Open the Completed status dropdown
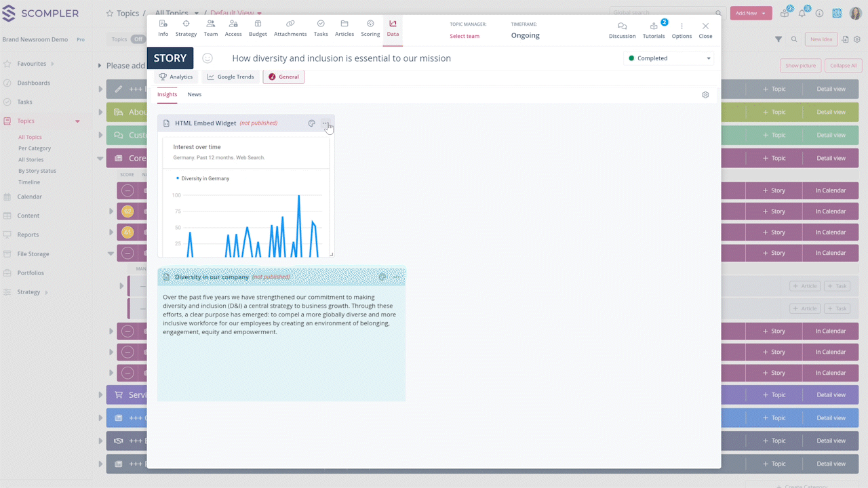The height and width of the screenshot is (488, 868). click(x=669, y=58)
